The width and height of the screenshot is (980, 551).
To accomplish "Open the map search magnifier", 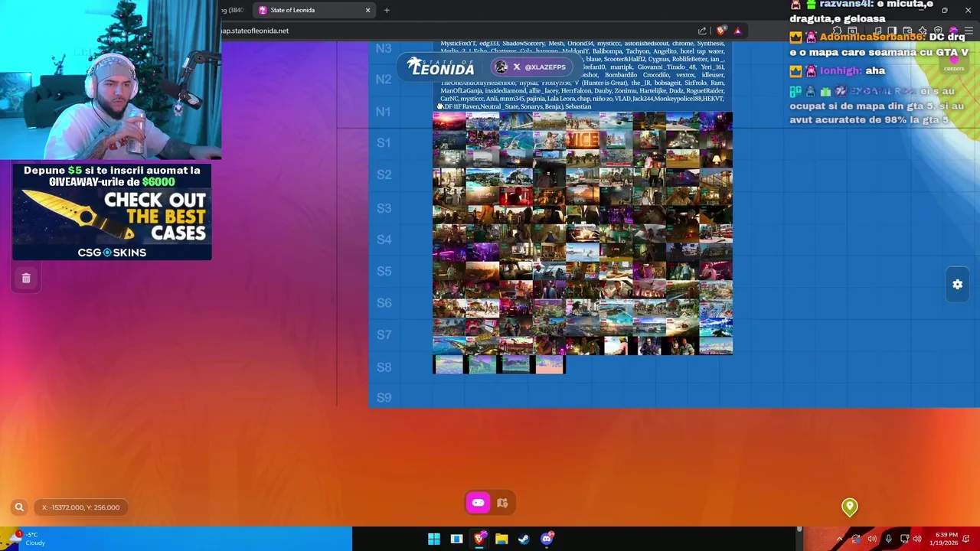I will pyautogui.click(x=19, y=507).
